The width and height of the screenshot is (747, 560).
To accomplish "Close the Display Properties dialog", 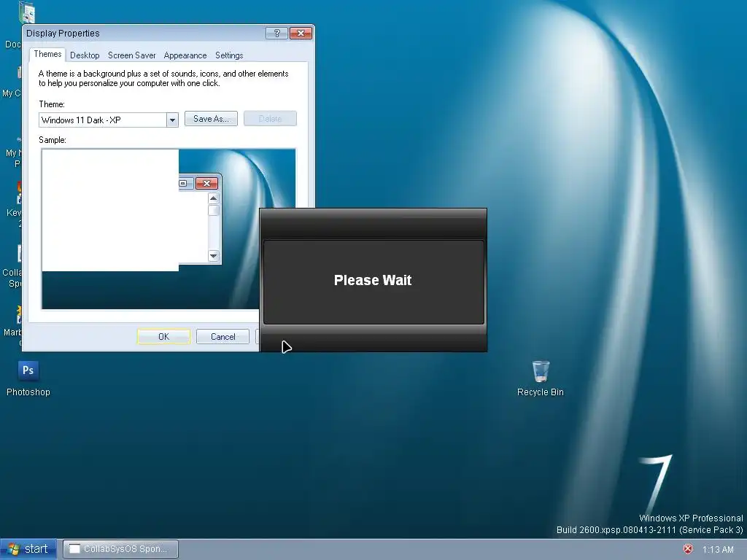I will click(301, 33).
